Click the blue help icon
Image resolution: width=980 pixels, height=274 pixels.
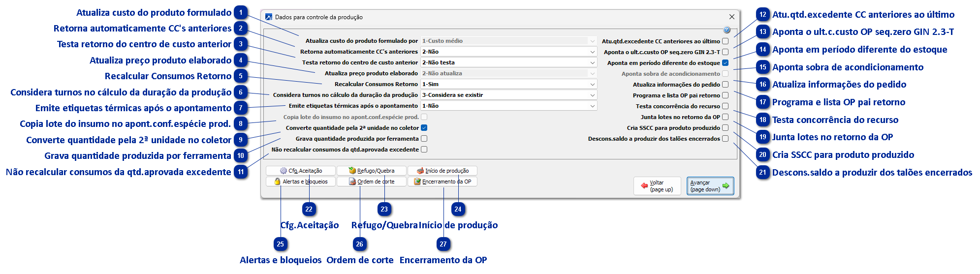[x=727, y=30]
